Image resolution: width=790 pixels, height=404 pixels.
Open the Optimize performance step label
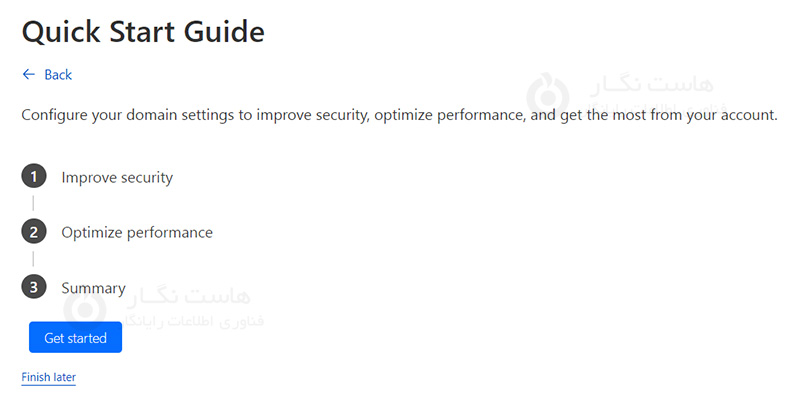tap(137, 232)
